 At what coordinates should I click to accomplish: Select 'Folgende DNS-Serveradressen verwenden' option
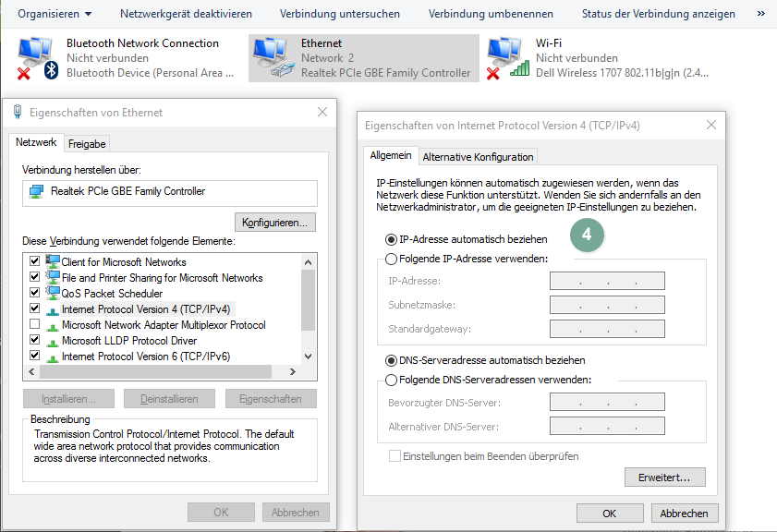tap(392, 380)
